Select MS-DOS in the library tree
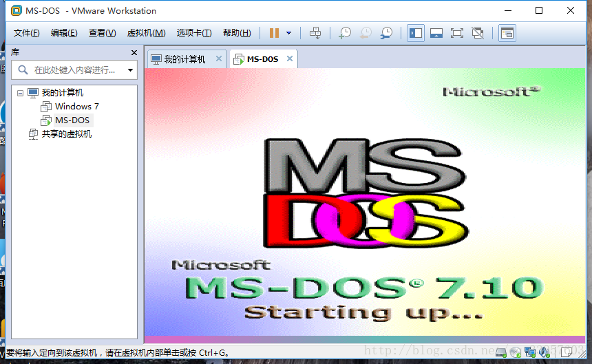Image resolution: width=592 pixels, height=364 pixels. coord(72,120)
